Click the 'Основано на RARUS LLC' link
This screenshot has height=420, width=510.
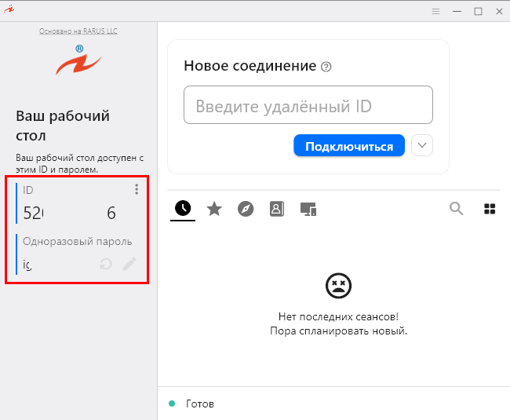[78, 31]
